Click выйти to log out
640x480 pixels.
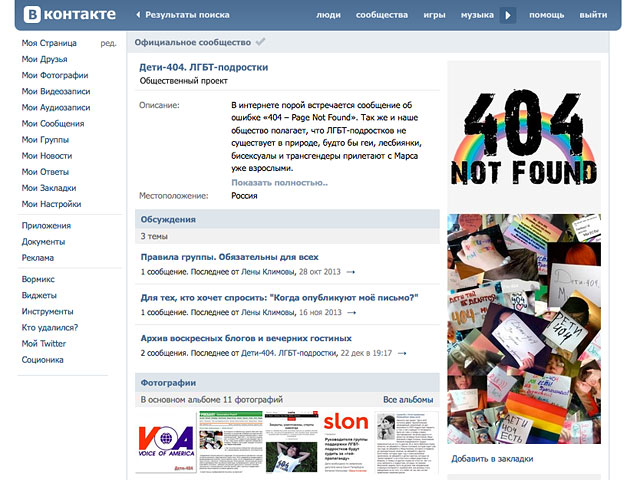click(593, 16)
